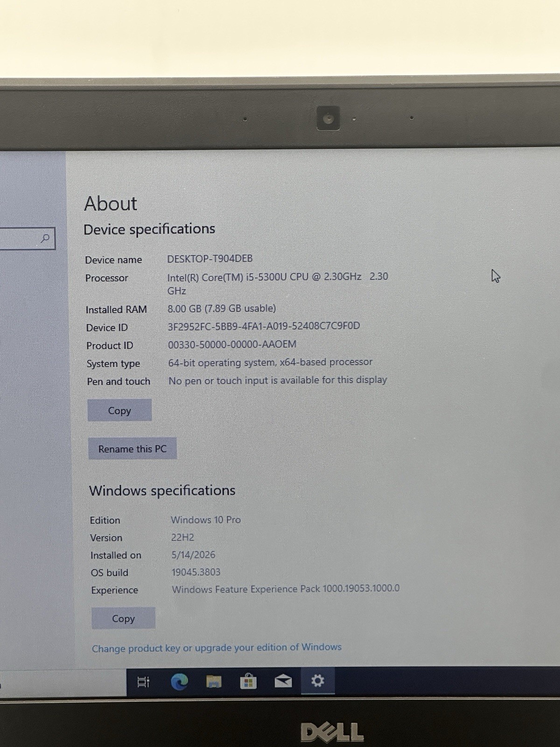This screenshot has width=560, height=747.
Task: Click the Device name label
Action: pos(113,260)
